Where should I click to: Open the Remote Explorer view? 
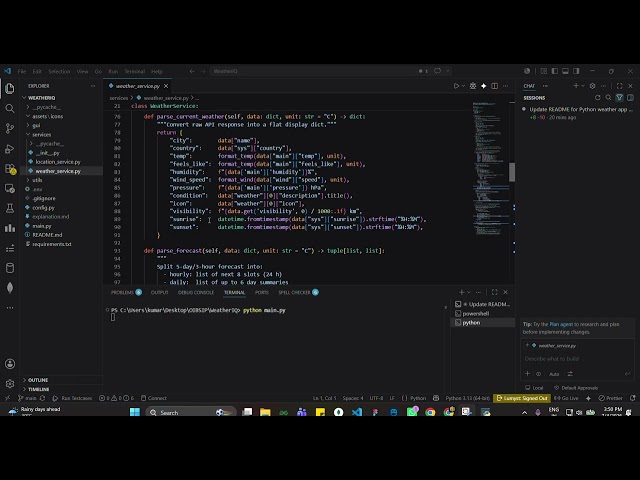pos(10,189)
